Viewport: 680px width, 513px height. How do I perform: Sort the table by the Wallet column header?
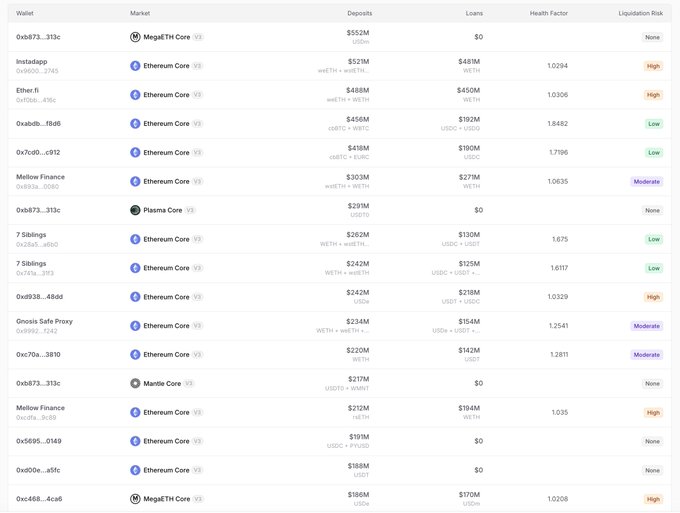click(x=25, y=13)
